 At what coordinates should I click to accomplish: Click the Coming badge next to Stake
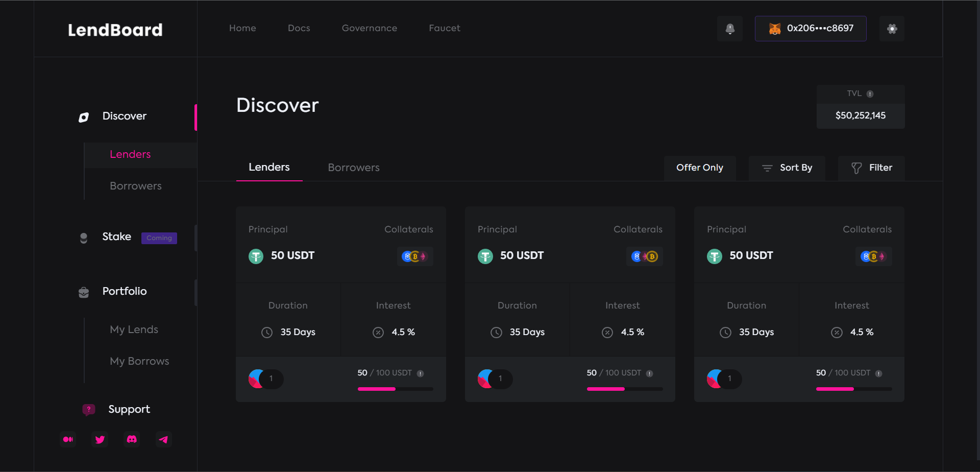tap(159, 238)
